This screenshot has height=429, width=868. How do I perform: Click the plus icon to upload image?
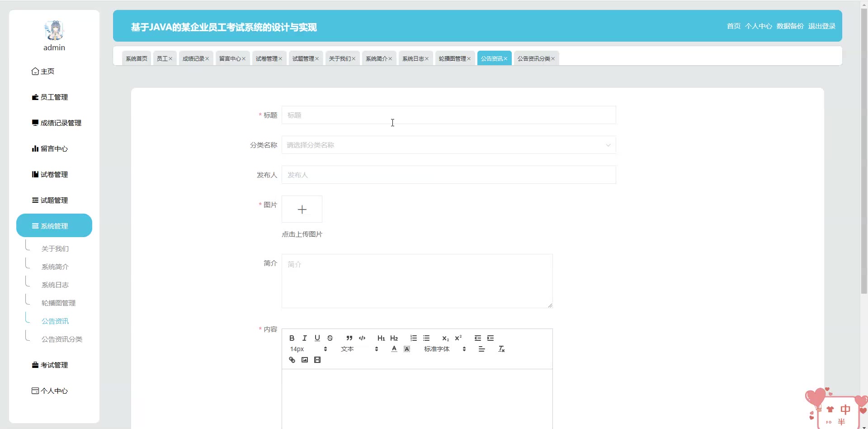(302, 209)
